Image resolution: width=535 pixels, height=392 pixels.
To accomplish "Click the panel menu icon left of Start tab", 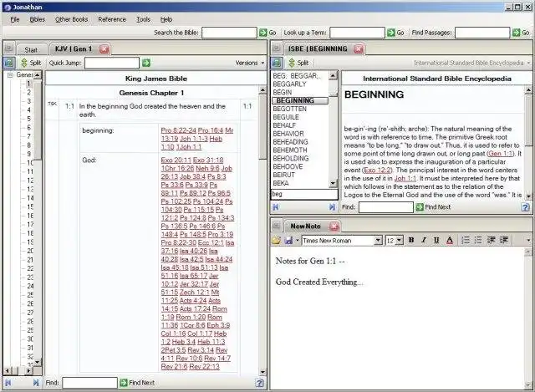I will (9, 48).
